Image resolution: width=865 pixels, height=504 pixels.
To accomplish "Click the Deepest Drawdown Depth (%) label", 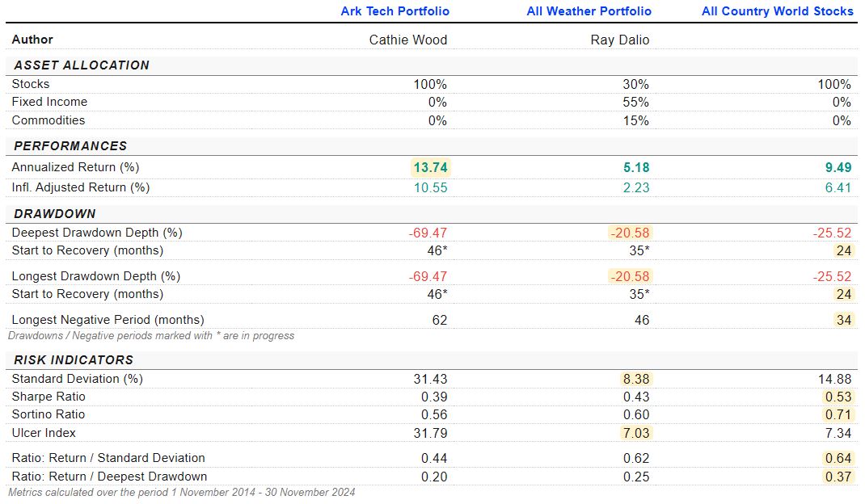I will click(97, 233).
